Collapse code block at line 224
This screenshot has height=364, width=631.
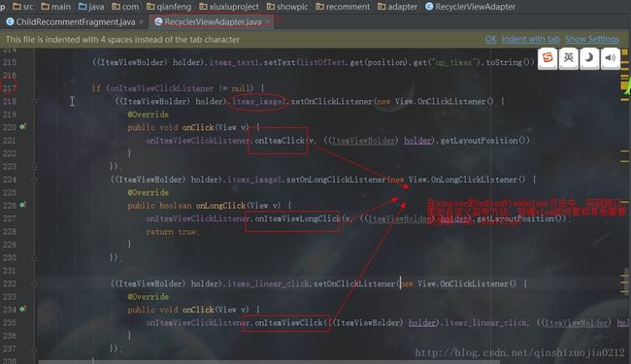point(34,180)
